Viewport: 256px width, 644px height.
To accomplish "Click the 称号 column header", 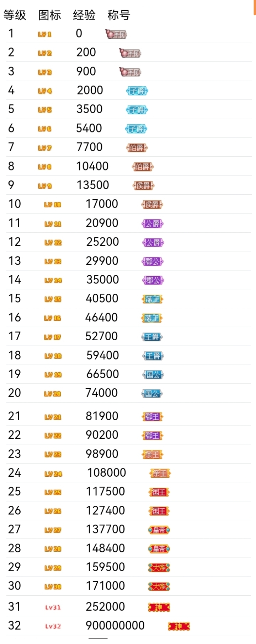I will tap(119, 15).
